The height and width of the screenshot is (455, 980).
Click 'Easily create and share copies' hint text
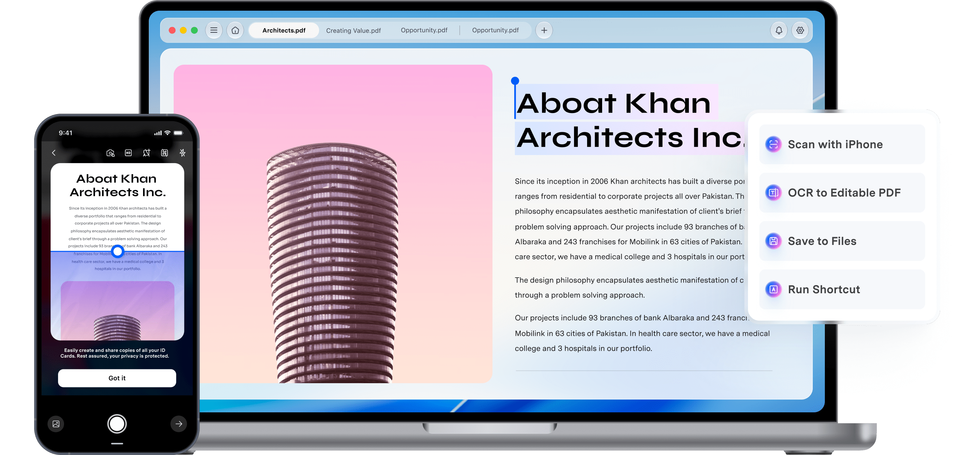pyautogui.click(x=115, y=353)
